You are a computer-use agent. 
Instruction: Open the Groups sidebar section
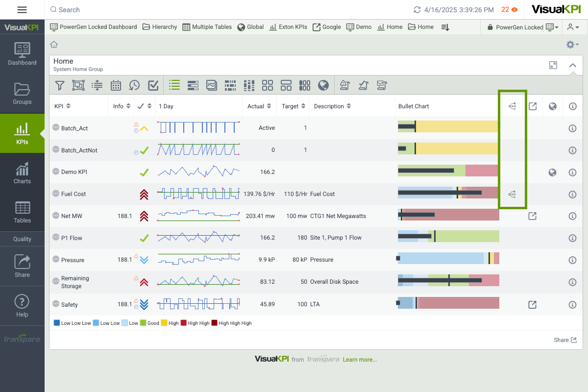click(22, 94)
